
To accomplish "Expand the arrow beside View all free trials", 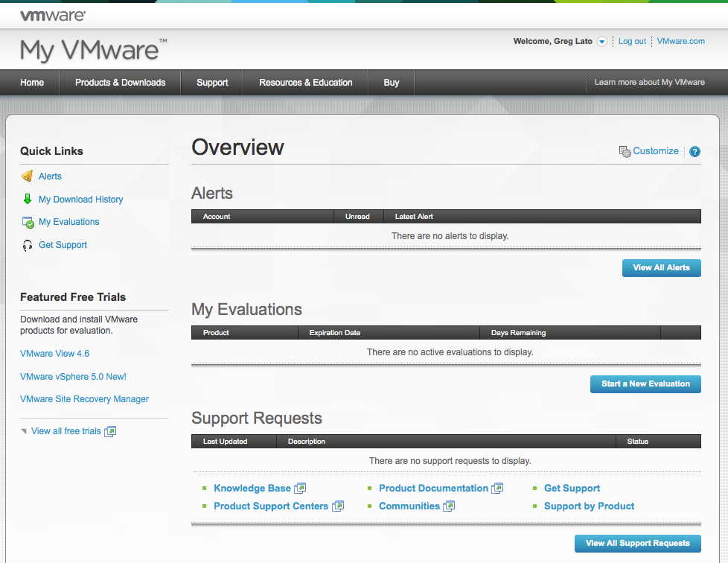I will [x=24, y=431].
